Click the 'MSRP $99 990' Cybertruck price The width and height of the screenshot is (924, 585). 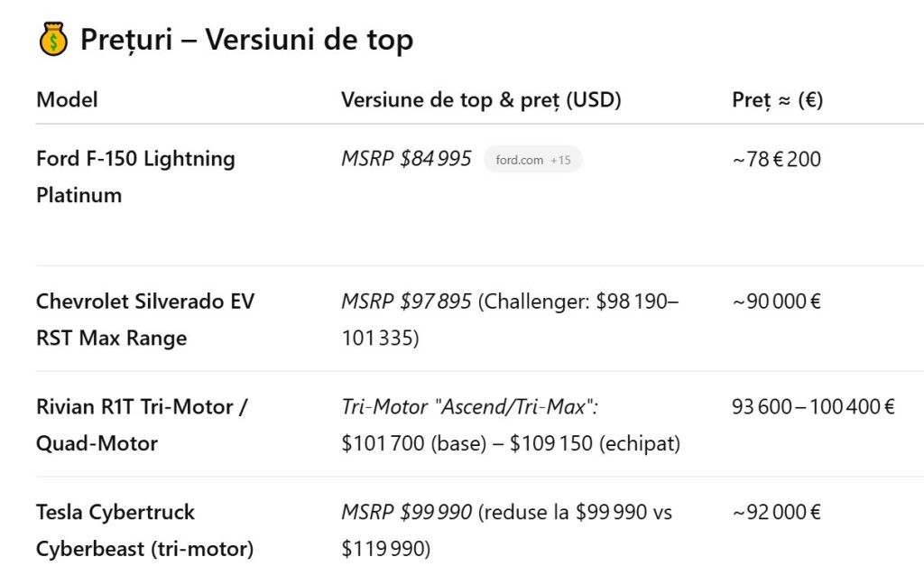point(406,512)
